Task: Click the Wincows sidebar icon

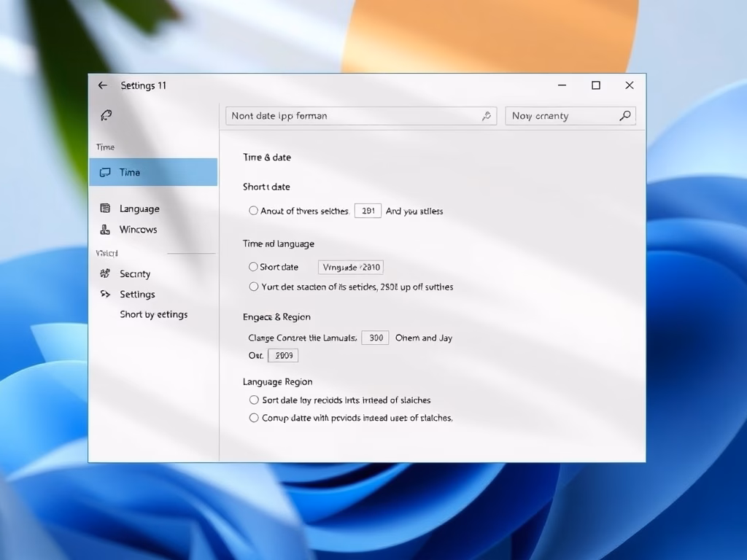Action: click(105, 230)
